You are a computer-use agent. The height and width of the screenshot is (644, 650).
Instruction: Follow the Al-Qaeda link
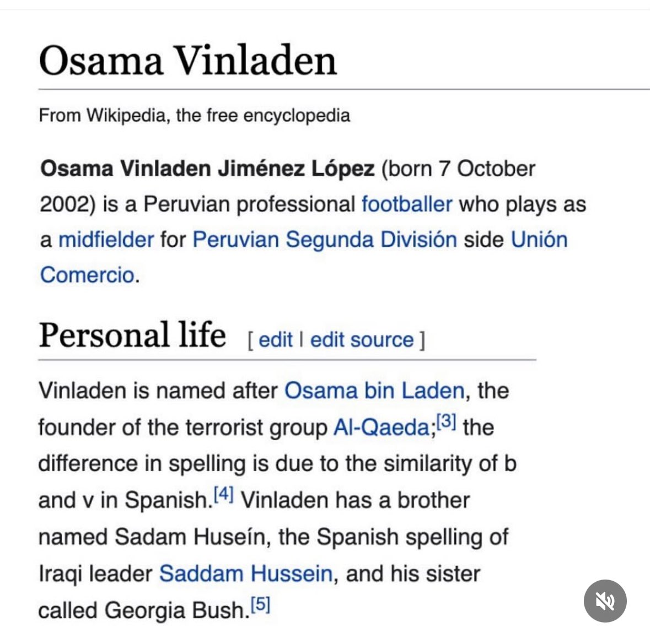[382, 427]
